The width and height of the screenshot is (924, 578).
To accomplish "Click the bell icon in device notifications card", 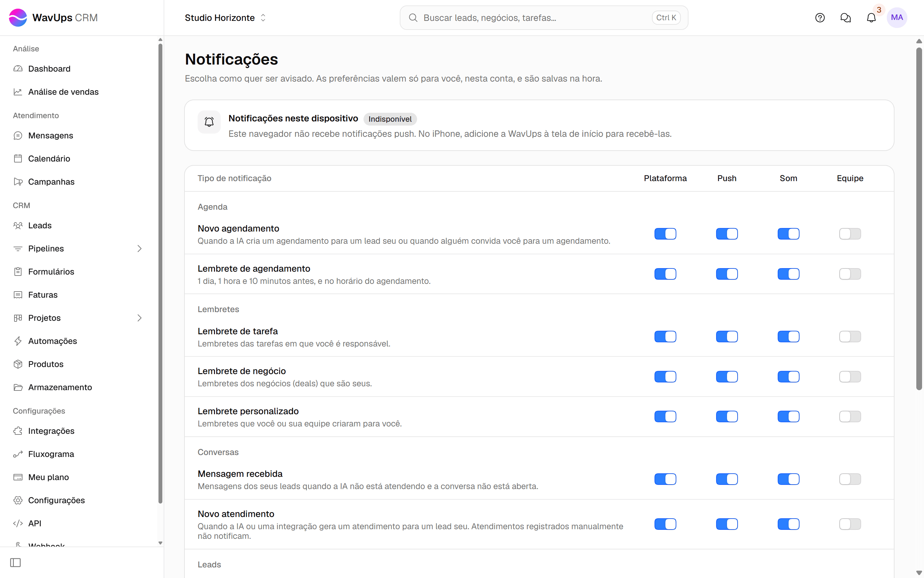I will [209, 122].
